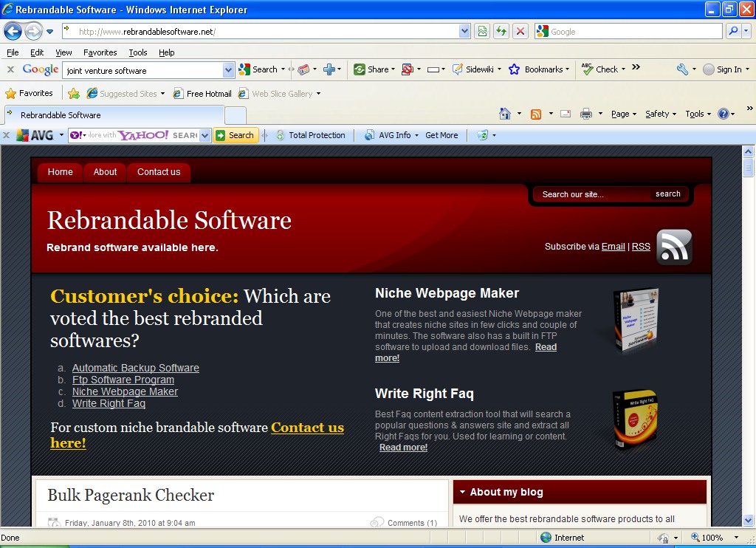Click the Favorites star button
Screen dimensions: 756x548
pyautogui.click(x=29, y=93)
